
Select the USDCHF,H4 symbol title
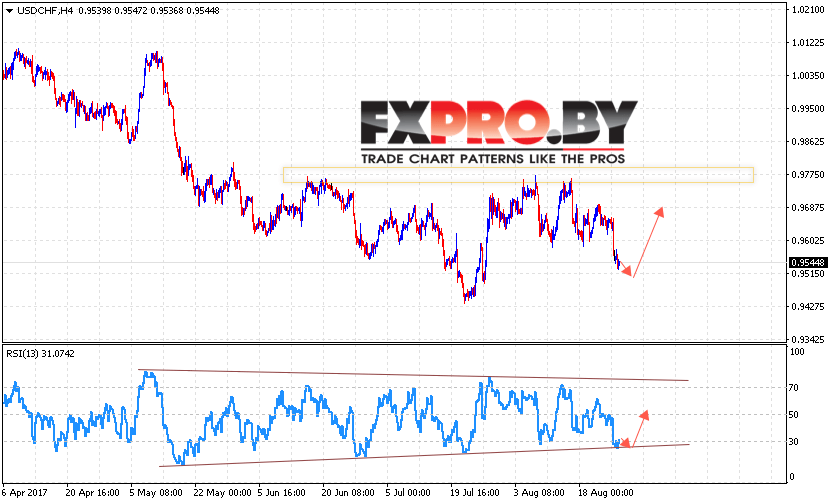[x=45, y=11]
